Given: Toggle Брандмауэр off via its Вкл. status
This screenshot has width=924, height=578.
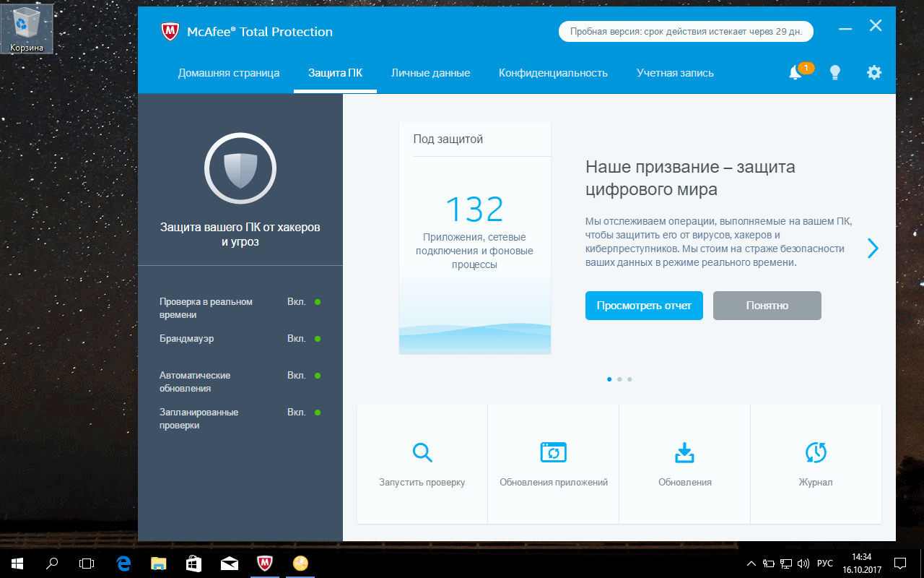Looking at the screenshot, I should (297, 338).
